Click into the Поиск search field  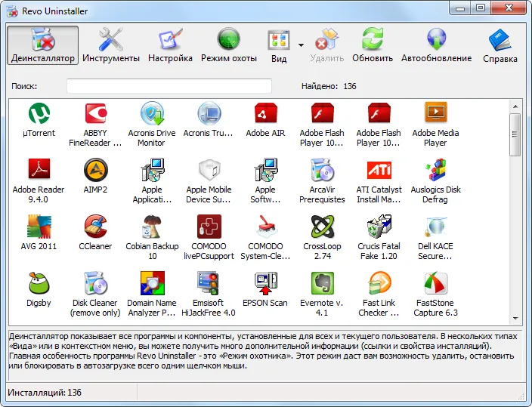click(x=169, y=86)
